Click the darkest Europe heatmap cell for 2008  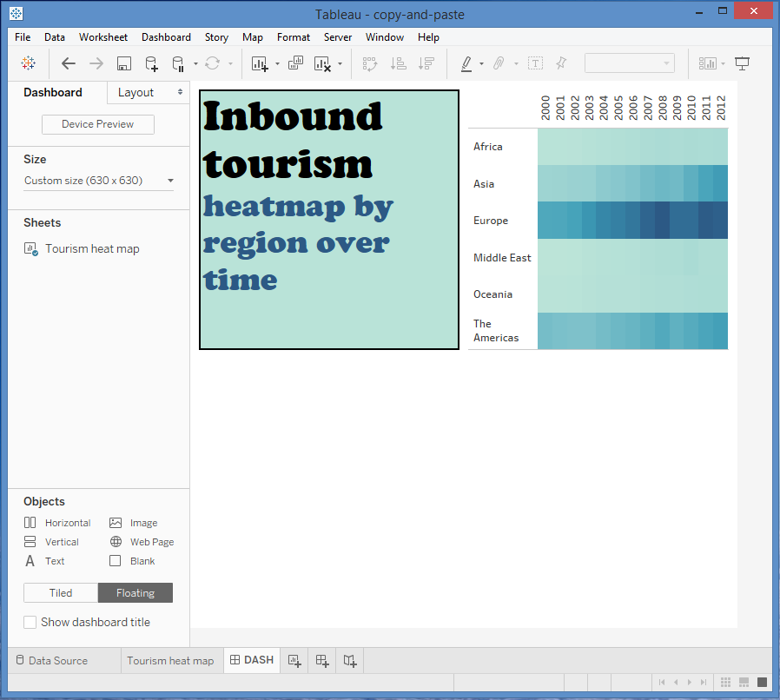tap(662, 221)
